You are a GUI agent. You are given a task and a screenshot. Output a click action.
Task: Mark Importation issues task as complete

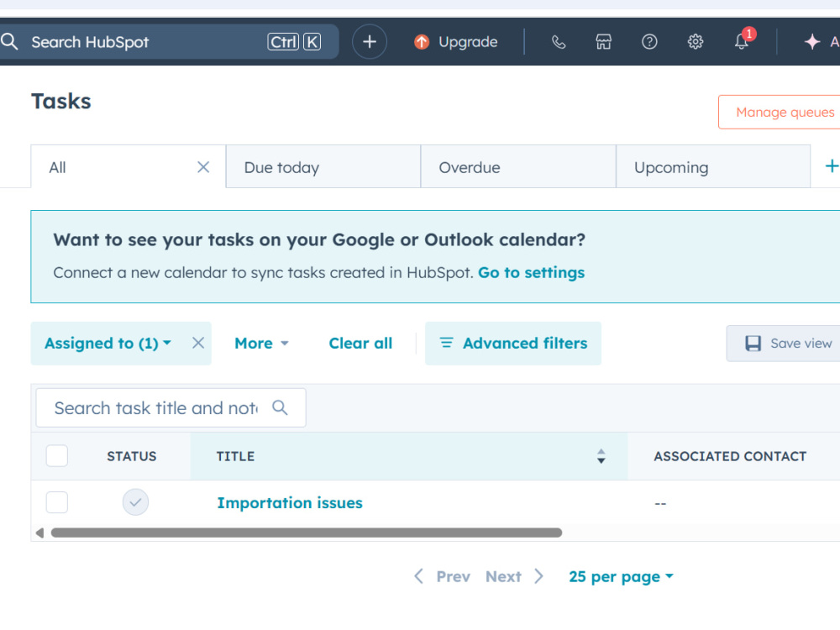[x=135, y=502]
